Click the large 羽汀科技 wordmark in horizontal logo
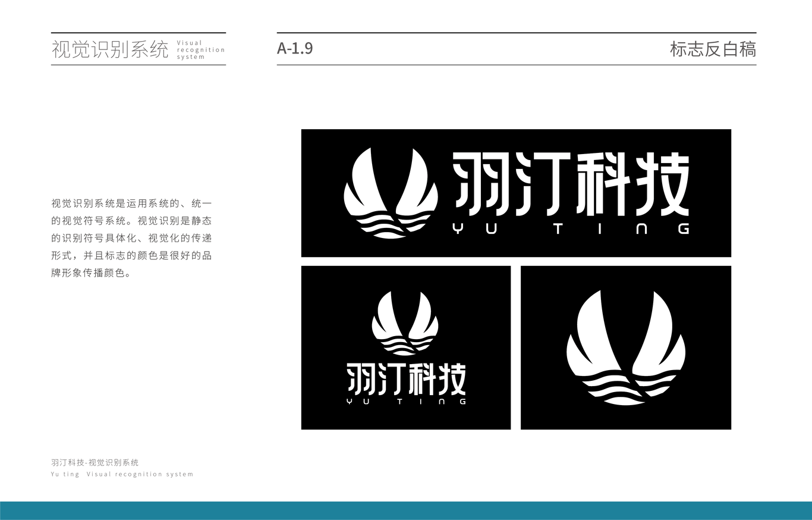 [571, 184]
